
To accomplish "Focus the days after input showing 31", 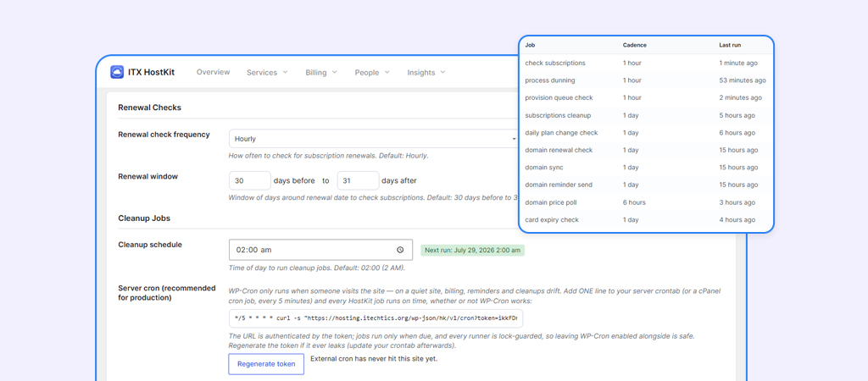I will 359,181.
